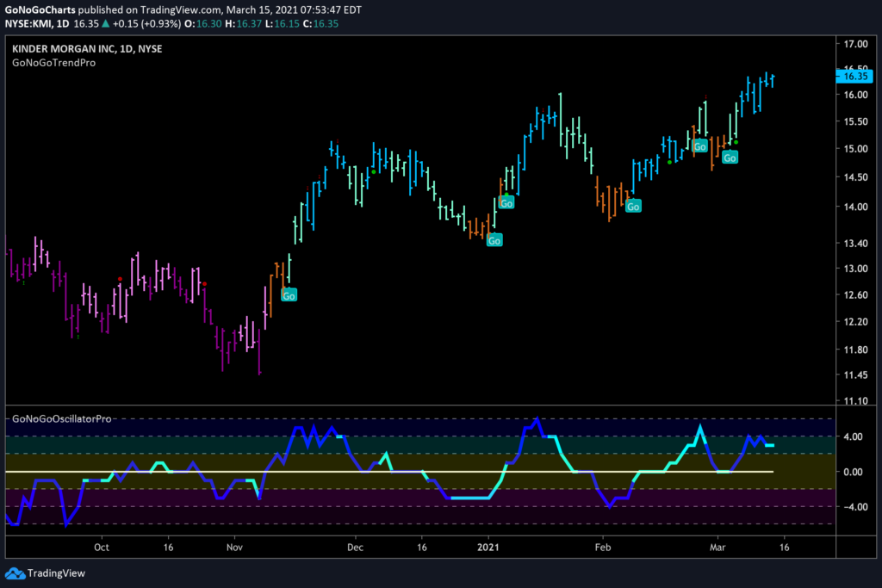Click the oscillator 0.00 scale label
This screenshot has width=882, height=588.
854,472
